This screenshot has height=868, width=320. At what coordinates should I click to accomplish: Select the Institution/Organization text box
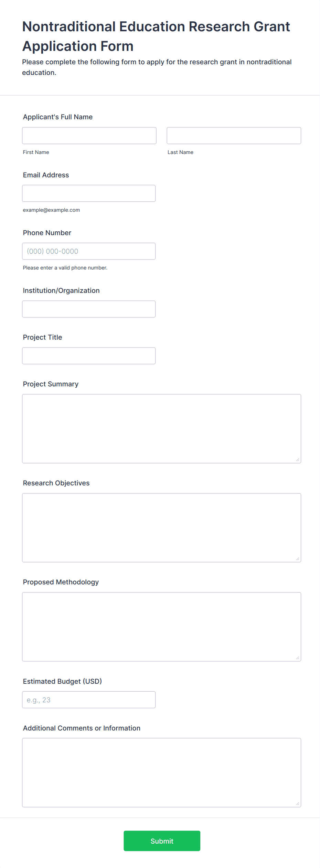tap(89, 309)
